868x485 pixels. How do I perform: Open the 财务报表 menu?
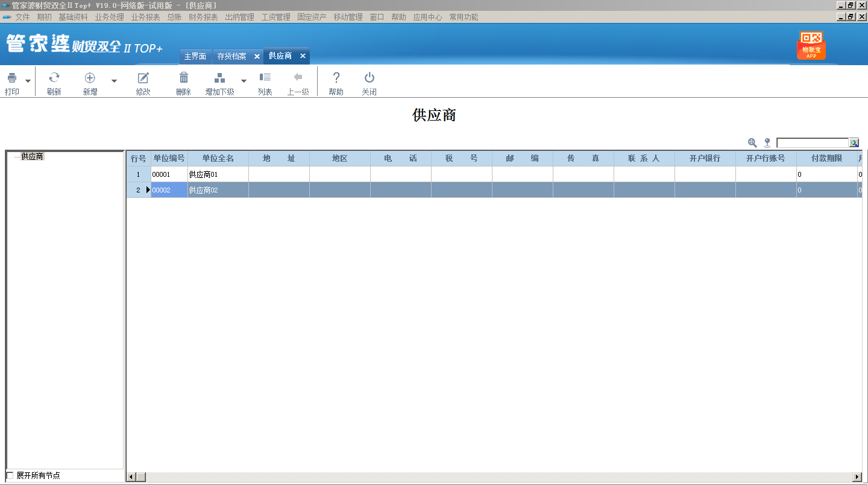[x=203, y=17]
